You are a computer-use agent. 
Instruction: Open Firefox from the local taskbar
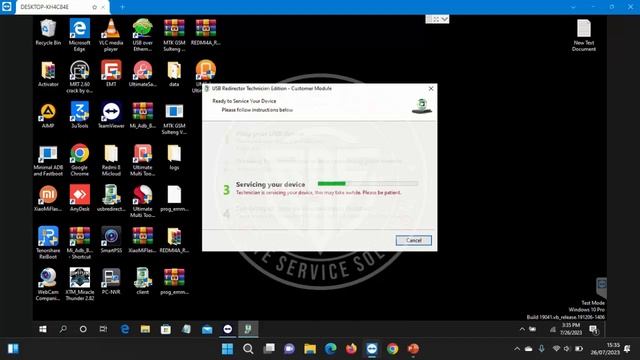click(x=351, y=349)
